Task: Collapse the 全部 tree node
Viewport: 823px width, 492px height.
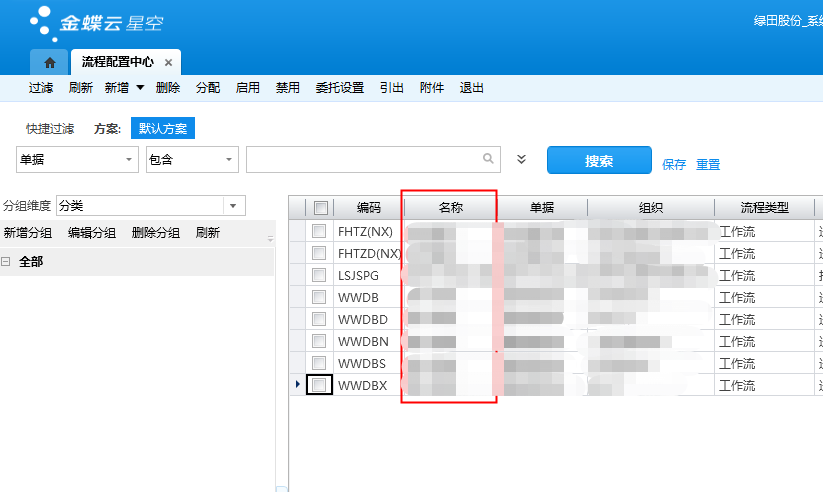Action: click(6, 262)
